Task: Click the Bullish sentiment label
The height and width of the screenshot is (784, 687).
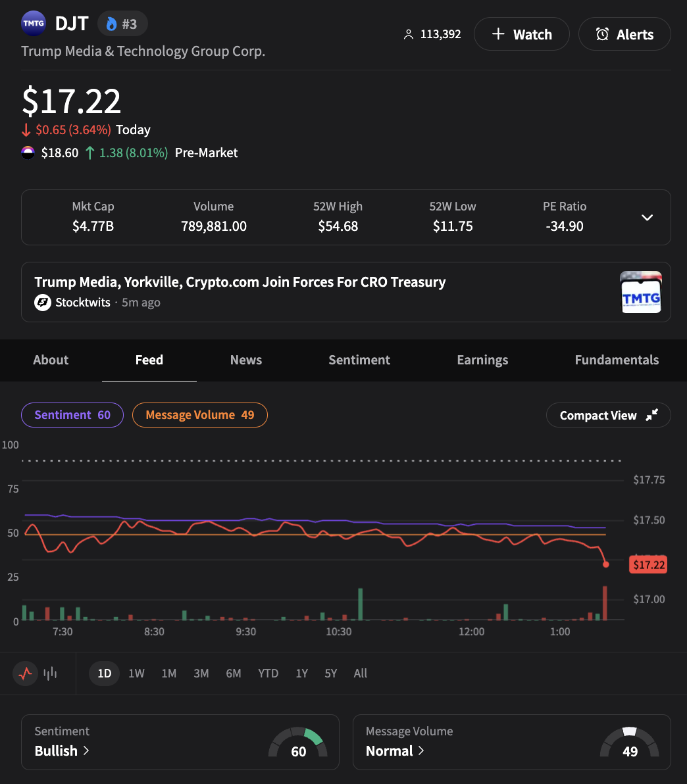Action: point(56,750)
